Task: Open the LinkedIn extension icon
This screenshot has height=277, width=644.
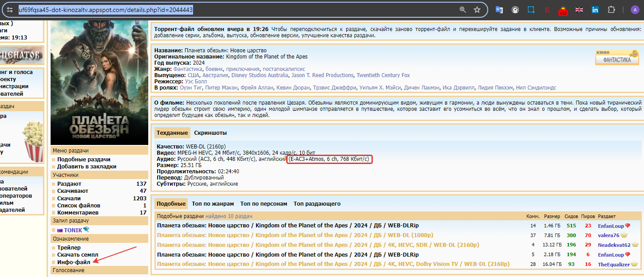Action: pos(595,10)
